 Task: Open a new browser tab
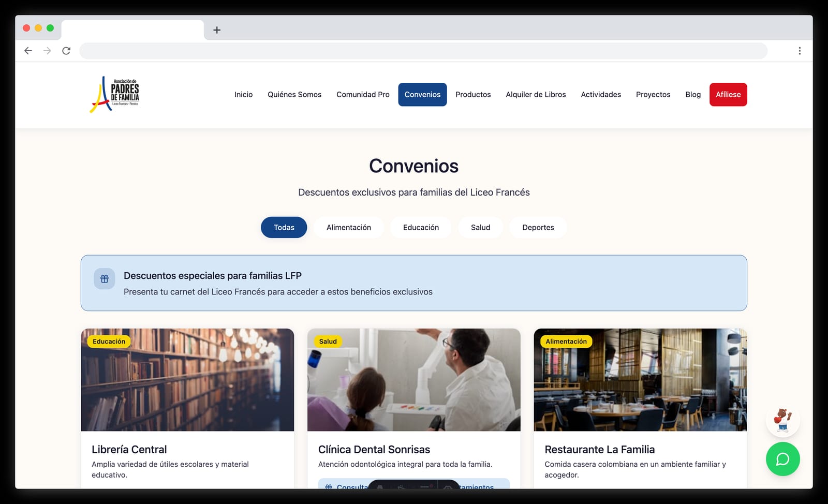(217, 29)
